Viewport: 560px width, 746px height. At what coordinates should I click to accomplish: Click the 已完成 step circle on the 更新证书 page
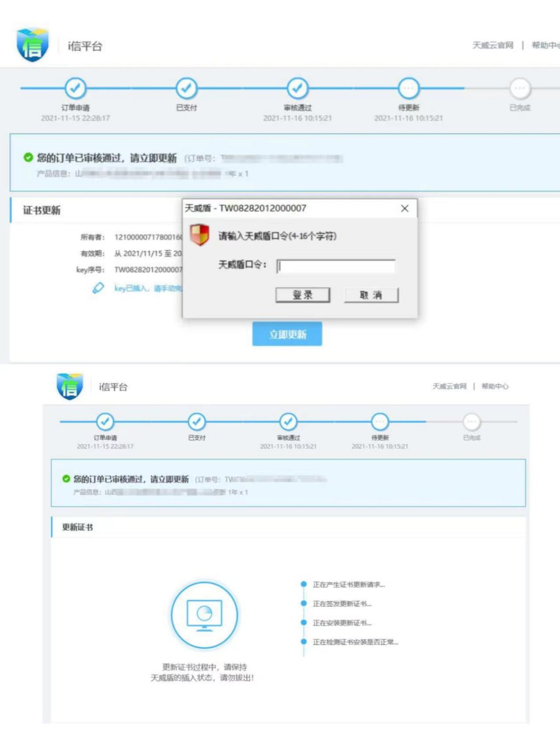[x=471, y=422]
